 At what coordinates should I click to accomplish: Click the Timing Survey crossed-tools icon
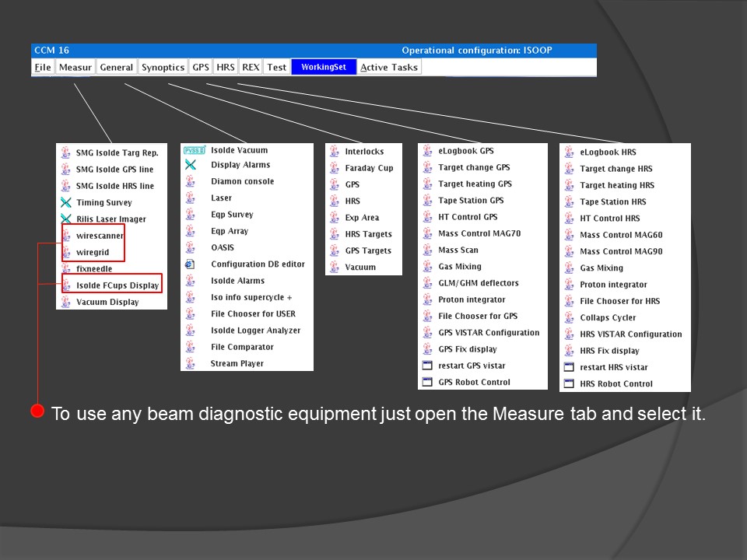click(x=66, y=202)
